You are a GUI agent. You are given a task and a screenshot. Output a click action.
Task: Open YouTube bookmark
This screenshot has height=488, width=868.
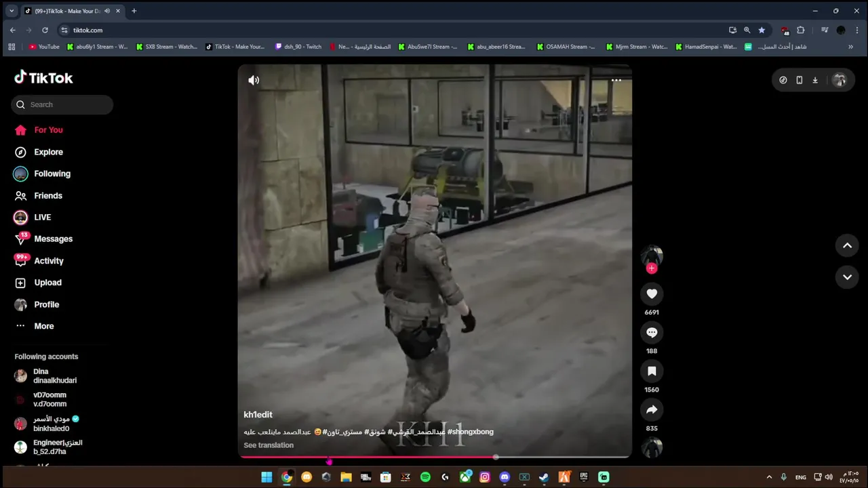click(44, 47)
